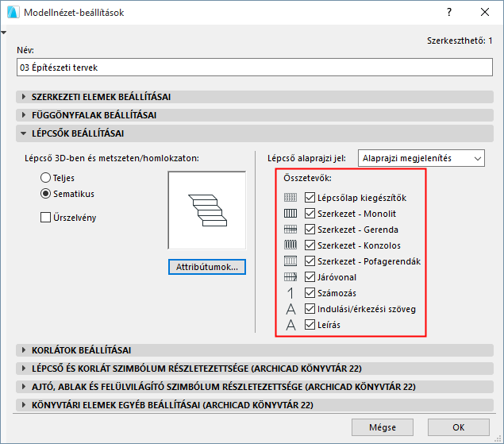504x444 pixels.
Task: Click the Szerkezet - Konzolos structure icon
Action: coord(290,245)
